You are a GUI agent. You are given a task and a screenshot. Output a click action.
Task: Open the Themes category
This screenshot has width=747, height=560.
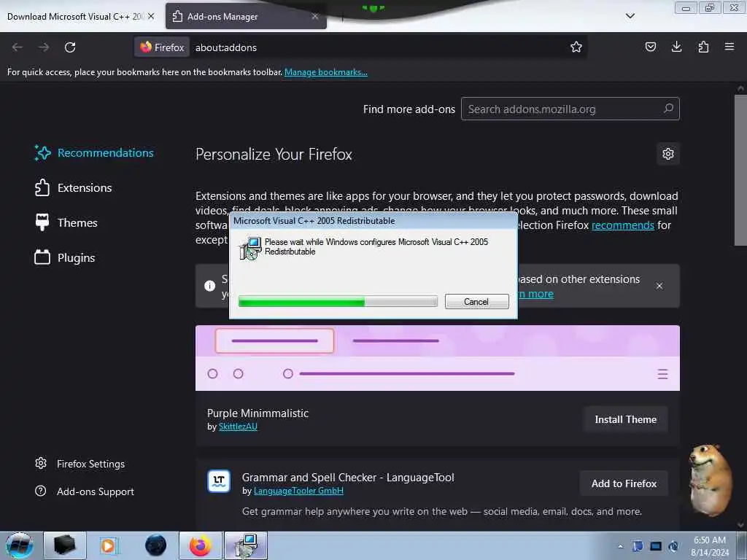pyautogui.click(x=66, y=222)
